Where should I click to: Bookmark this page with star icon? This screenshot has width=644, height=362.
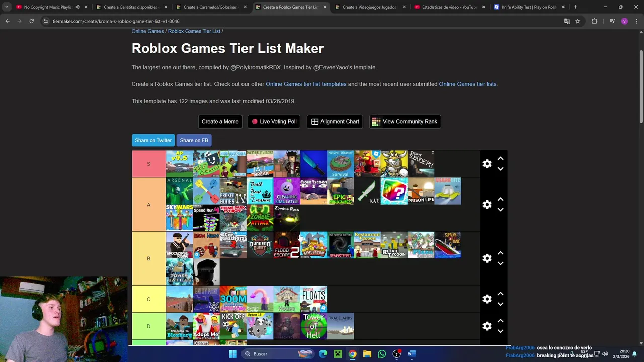point(578,21)
